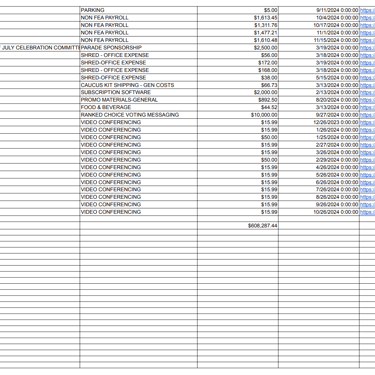This screenshot has width=375, height=375.
Task: Click the $1,477.21 payroll amount
Action: (238, 33)
